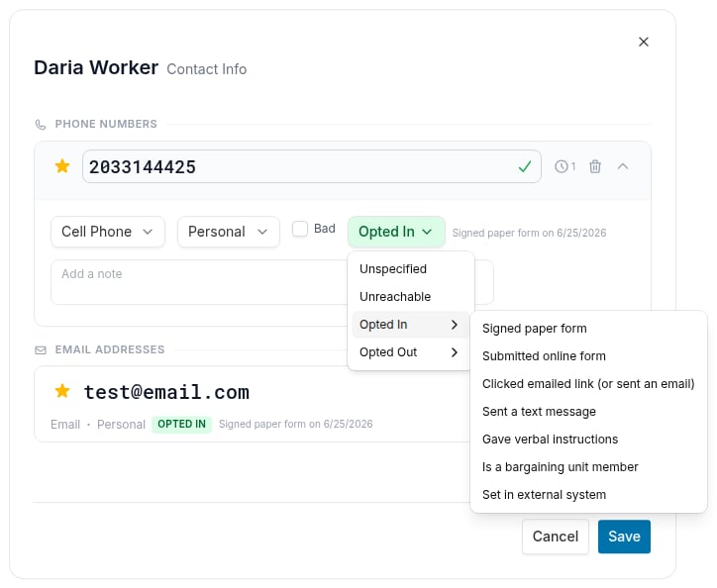Click the test@email.com address
The height and width of the screenshot is (588, 717).
(x=166, y=392)
